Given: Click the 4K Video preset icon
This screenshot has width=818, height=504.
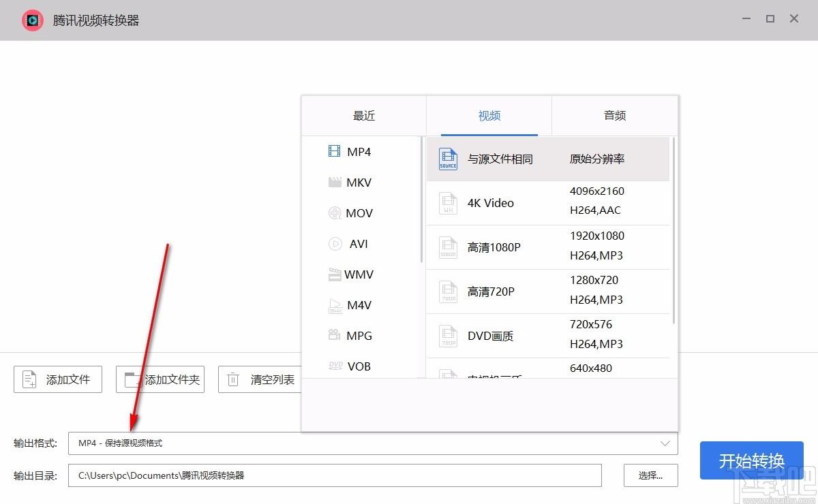Looking at the screenshot, I should coord(448,203).
